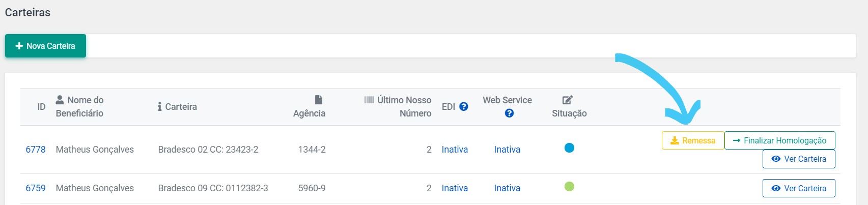The image size is (868, 205).
Task: Click green situação dot for carteira 6759
Action: pyautogui.click(x=569, y=186)
